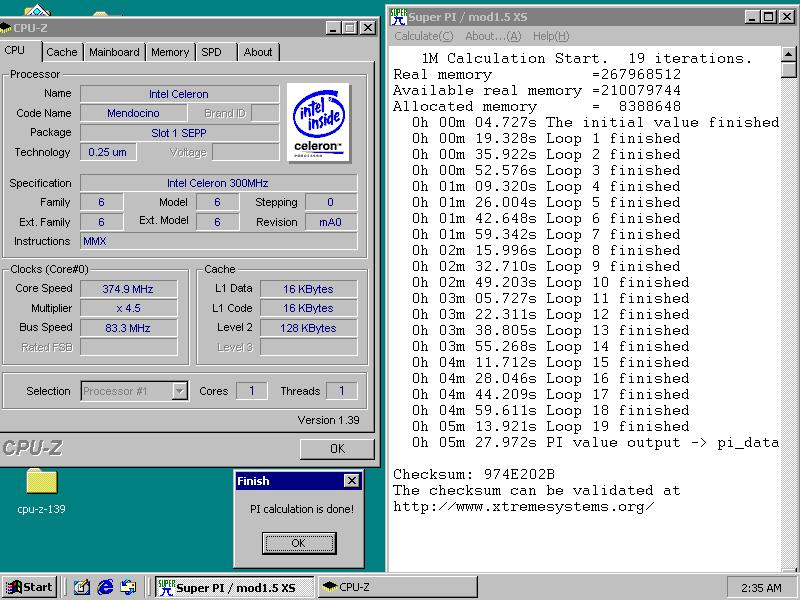Click the Loop 1 finished line
The image size is (800, 600).
click(x=546, y=138)
